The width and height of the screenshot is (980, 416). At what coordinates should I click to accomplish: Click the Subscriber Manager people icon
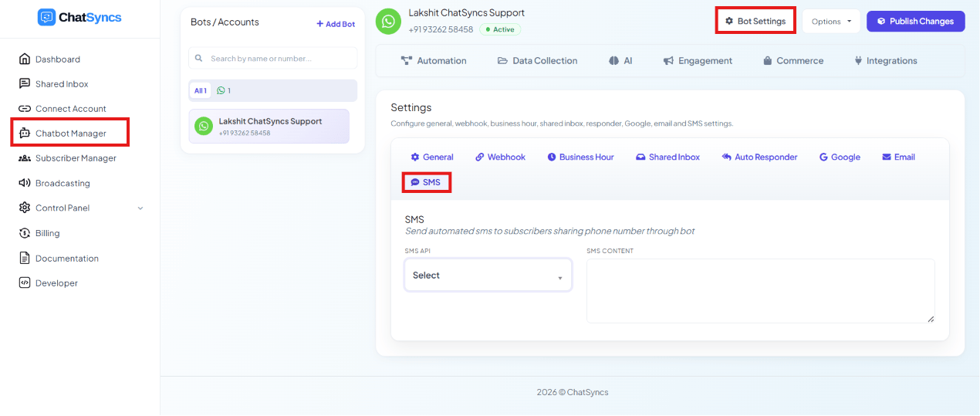click(25, 158)
